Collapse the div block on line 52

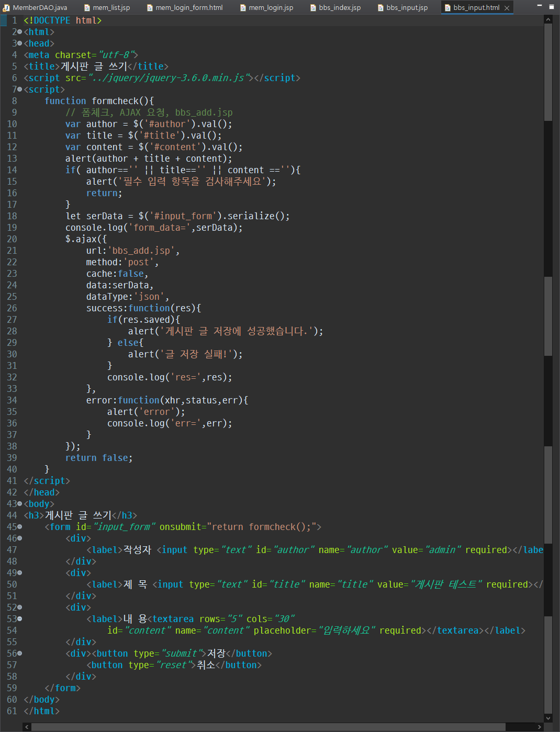pyautogui.click(x=19, y=607)
